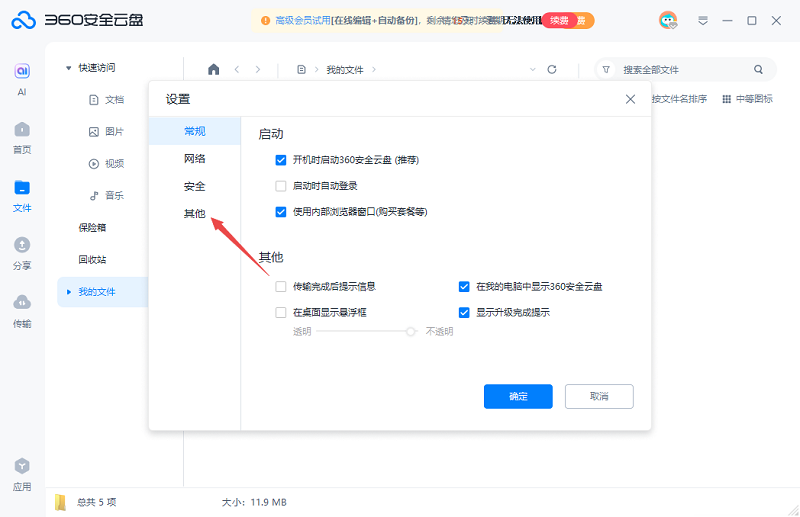Click the refresh icon in path bar
This screenshot has height=517, width=800.
pyautogui.click(x=552, y=69)
